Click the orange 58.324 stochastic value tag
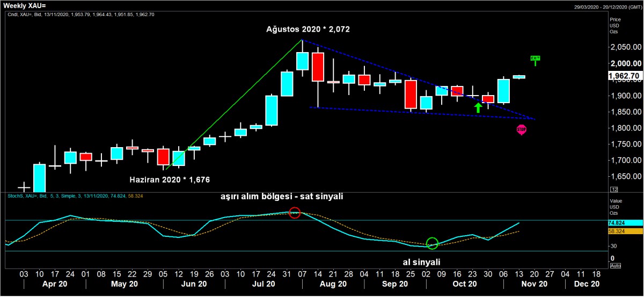The image size is (644, 297). coord(625,231)
